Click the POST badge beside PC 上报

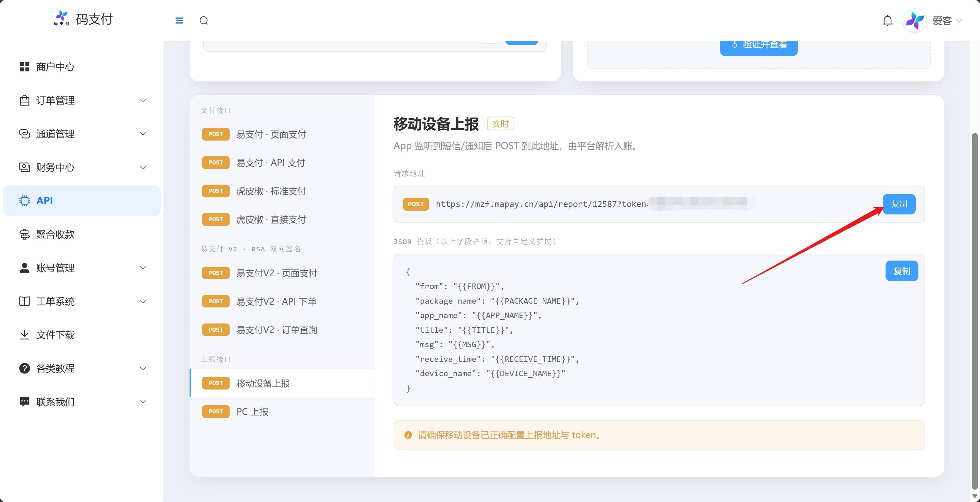pyautogui.click(x=216, y=411)
